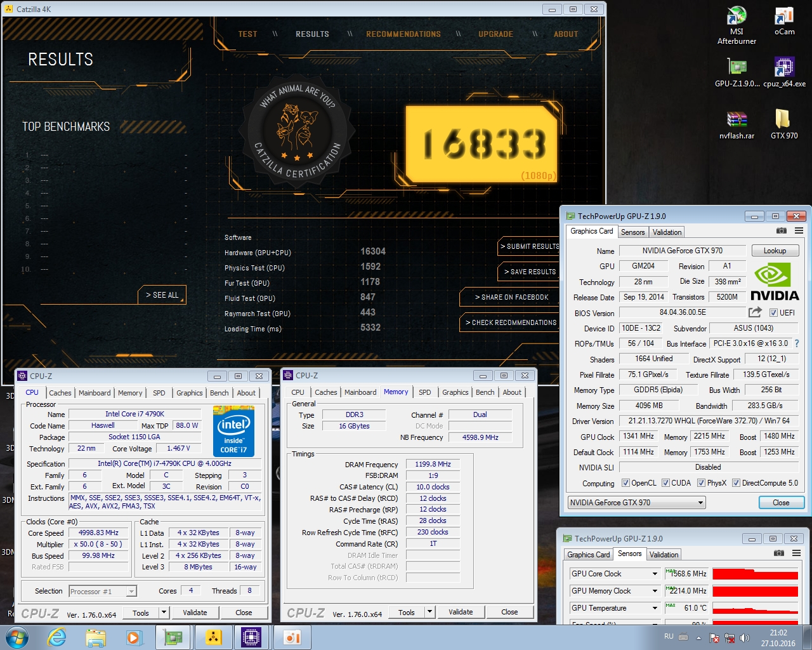Open Sensors tab in GPU-Z main window
Viewport: 812px width, 650px height.
click(x=632, y=232)
